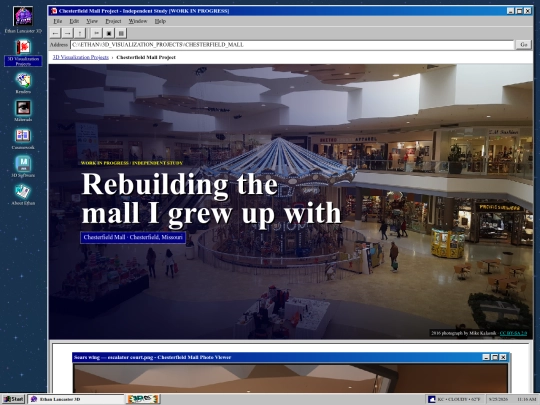Viewport: 540px width, 405px height.
Task: Minimize the Chesterfield Mall Project main window
Action: point(510,11)
